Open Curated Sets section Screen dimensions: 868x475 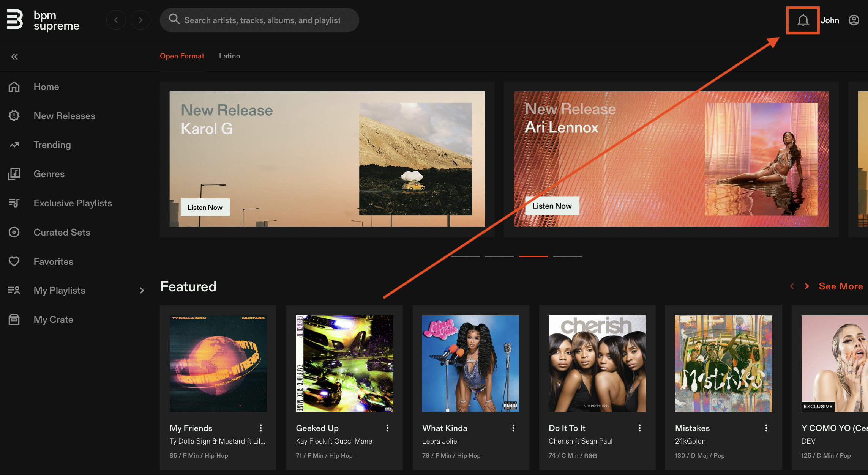(x=62, y=232)
